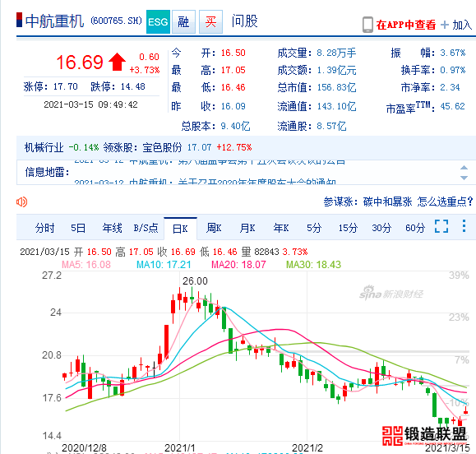
Task: Click the 换手率 0.97% value
Action: point(453,70)
